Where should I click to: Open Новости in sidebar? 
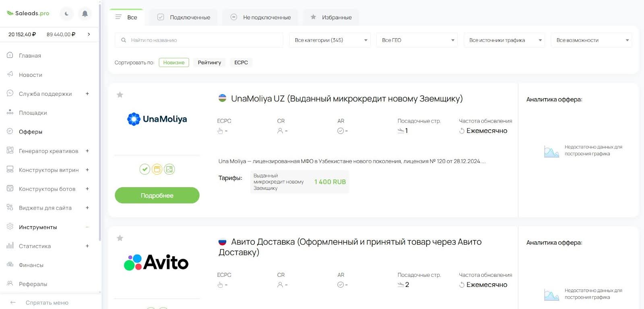[x=31, y=75]
